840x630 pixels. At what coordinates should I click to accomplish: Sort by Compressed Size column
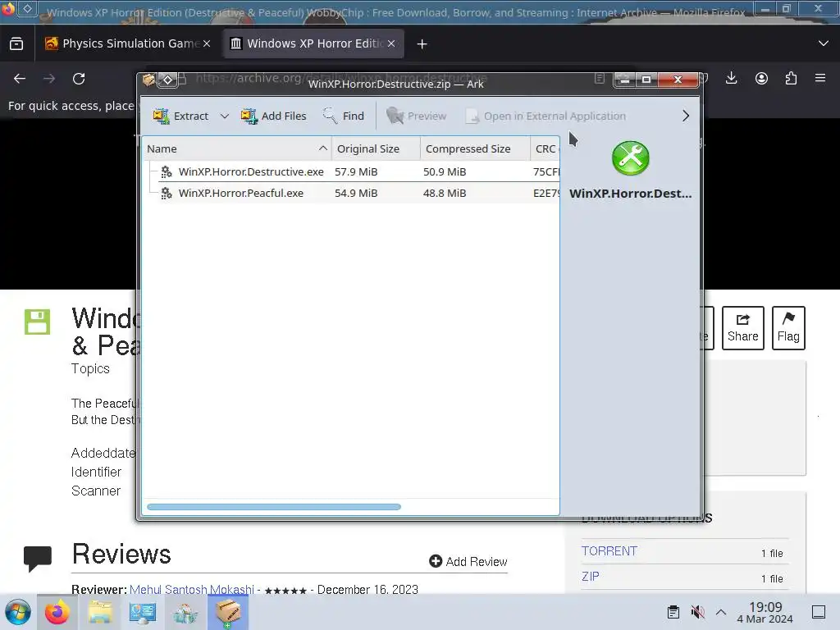475,149
